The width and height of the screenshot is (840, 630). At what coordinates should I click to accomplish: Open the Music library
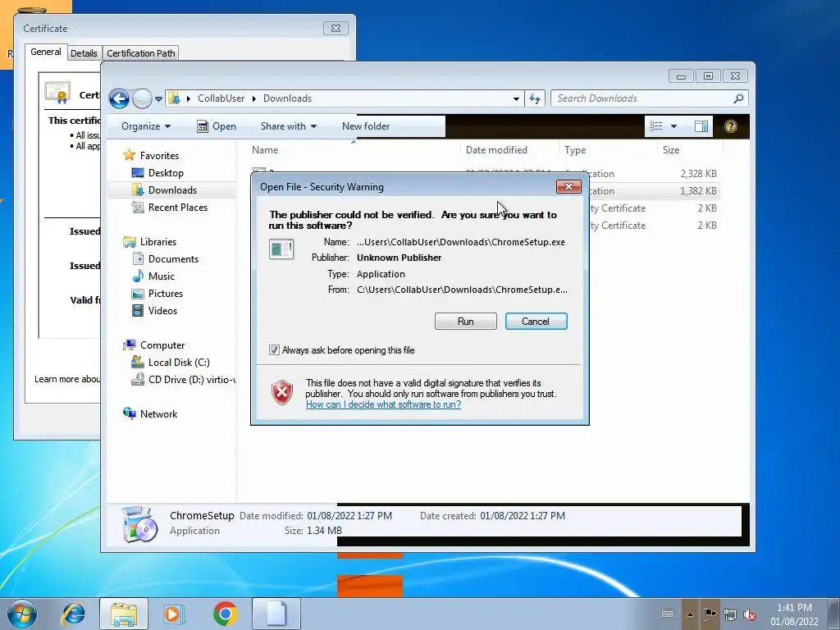(x=162, y=276)
